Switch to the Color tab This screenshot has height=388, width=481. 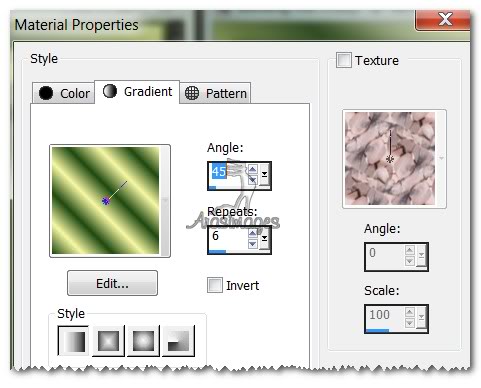[x=64, y=93]
